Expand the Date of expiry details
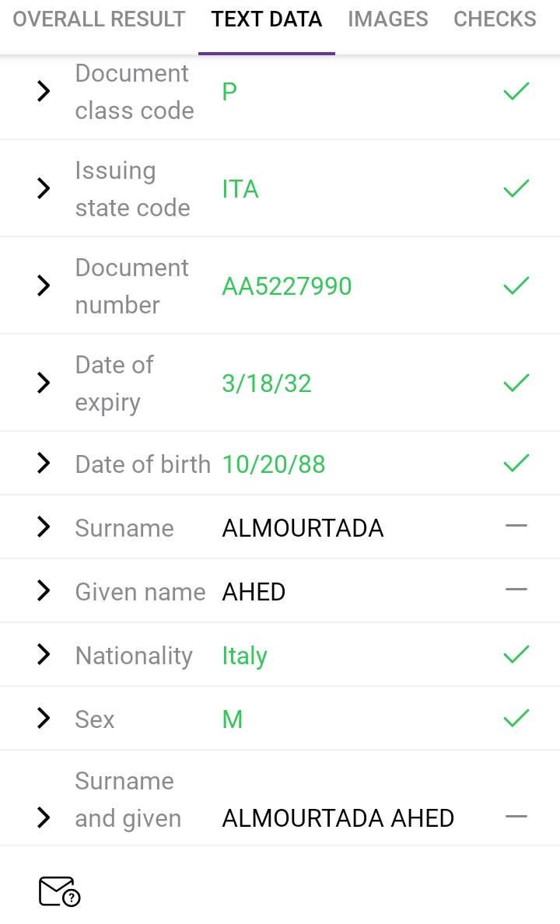The height and width of the screenshot is (924, 560). point(44,383)
